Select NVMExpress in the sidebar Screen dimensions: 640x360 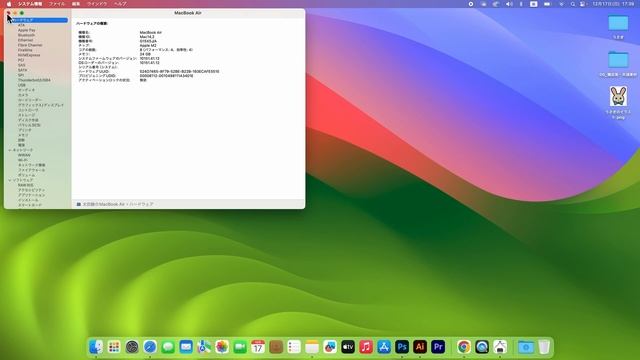tap(29, 55)
